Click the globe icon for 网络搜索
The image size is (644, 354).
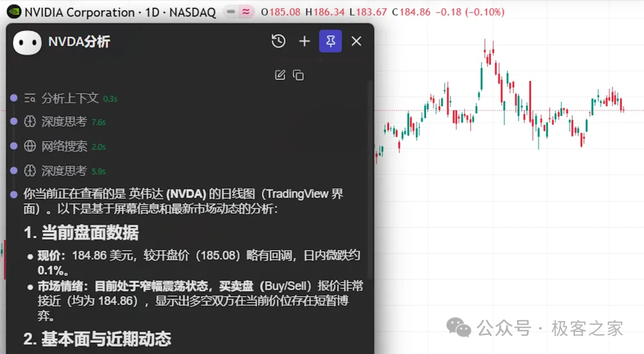point(30,146)
